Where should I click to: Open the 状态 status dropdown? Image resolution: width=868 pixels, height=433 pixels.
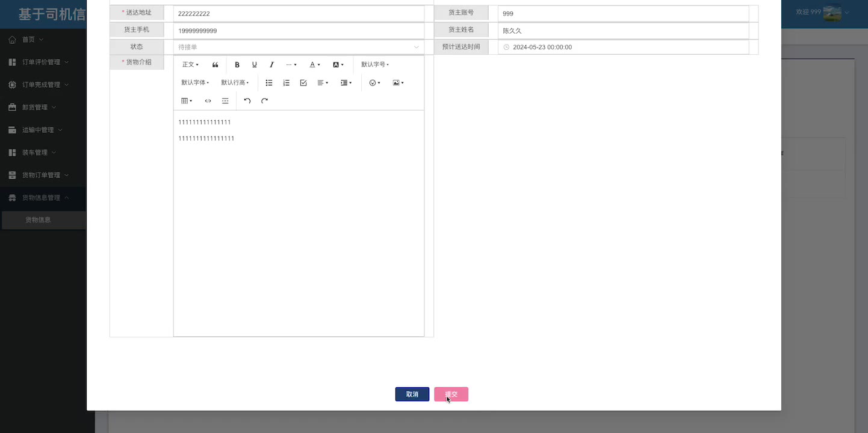299,47
